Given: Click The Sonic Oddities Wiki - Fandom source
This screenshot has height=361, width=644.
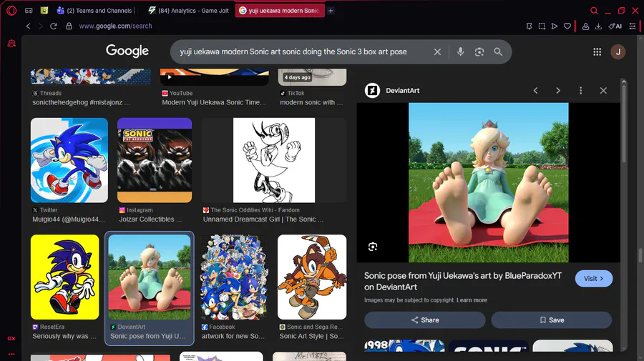Looking at the screenshot, I should click(x=255, y=210).
